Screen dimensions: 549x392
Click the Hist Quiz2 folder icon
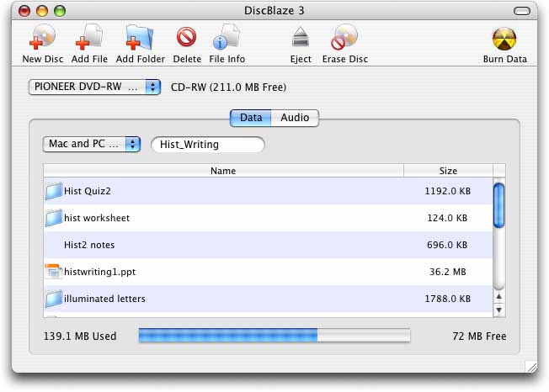tap(54, 191)
